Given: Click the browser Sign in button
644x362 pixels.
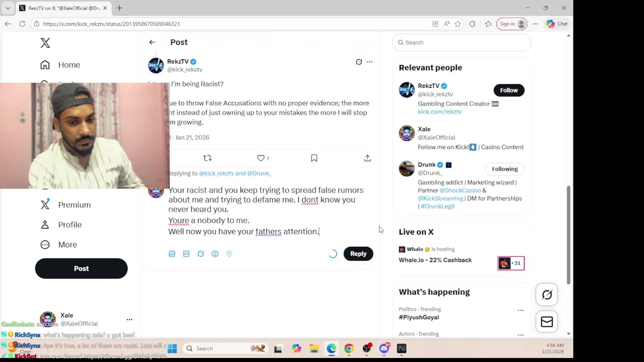Looking at the screenshot, I should (x=512, y=24).
